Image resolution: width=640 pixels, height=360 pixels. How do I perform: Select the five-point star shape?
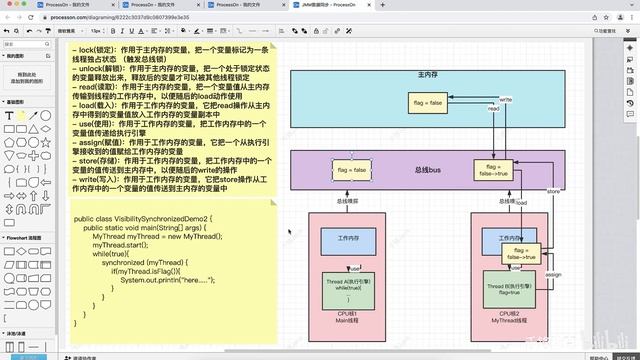(x=46, y=142)
